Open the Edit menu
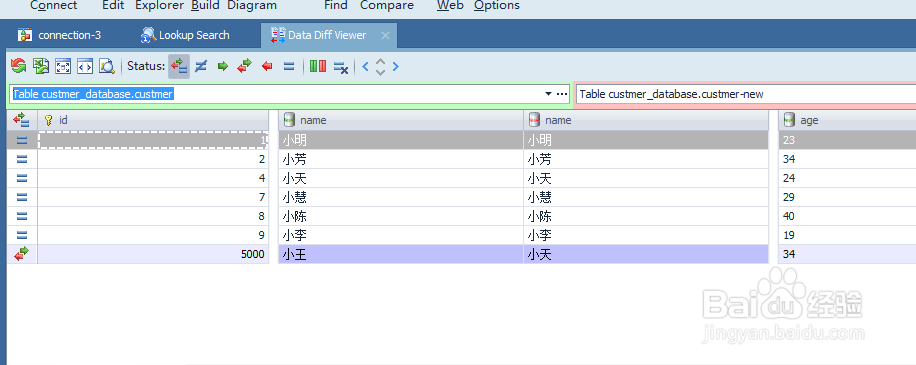Viewport: 916px width, 365px height. point(113,6)
